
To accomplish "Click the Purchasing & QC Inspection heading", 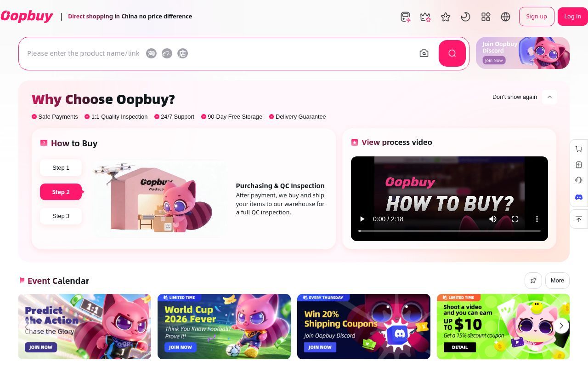I will tap(280, 186).
